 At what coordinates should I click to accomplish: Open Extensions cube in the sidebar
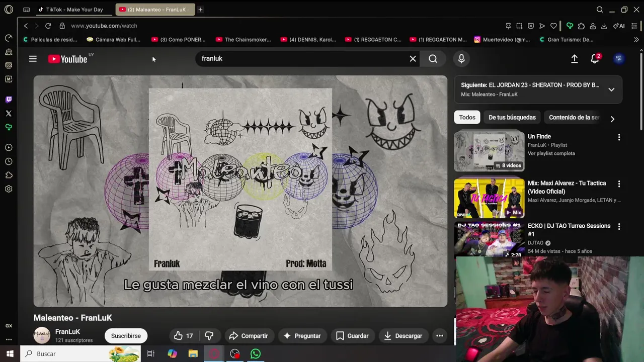(x=9, y=175)
